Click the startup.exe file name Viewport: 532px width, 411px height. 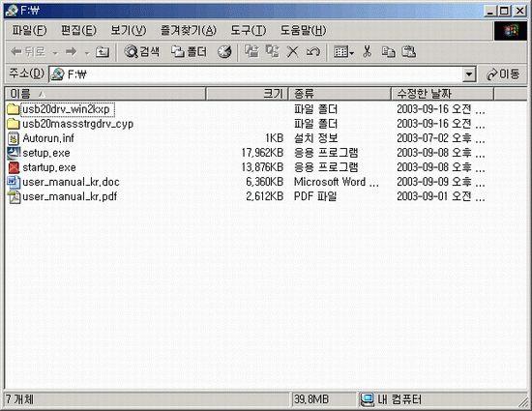click(49, 168)
